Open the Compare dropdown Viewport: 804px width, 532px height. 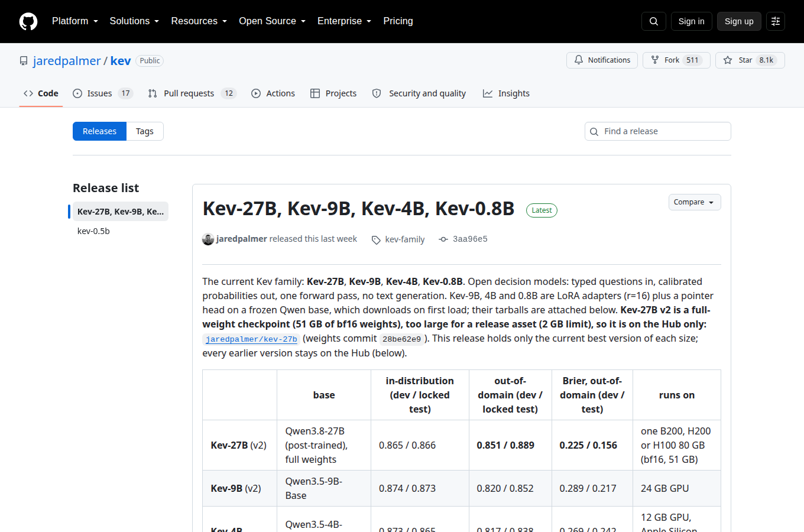(x=695, y=202)
